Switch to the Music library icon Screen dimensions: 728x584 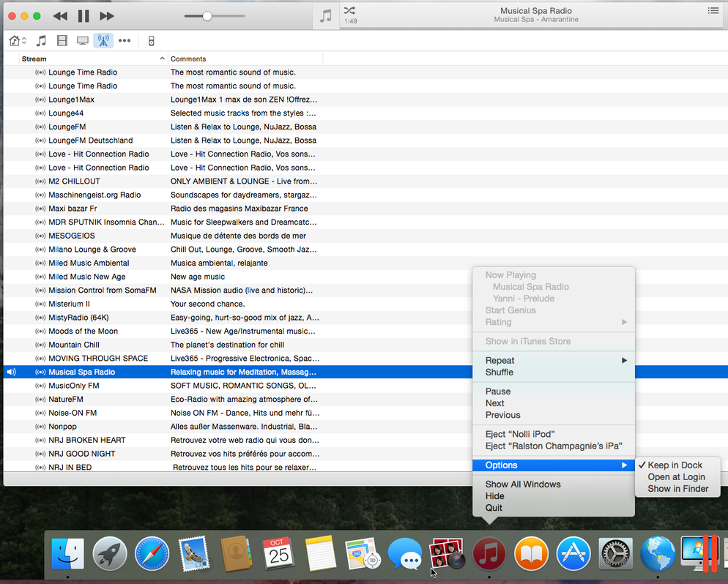tap(41, 41)
